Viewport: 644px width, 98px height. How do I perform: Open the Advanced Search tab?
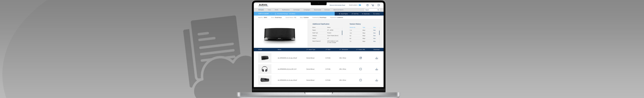click(x=338, y=10)
